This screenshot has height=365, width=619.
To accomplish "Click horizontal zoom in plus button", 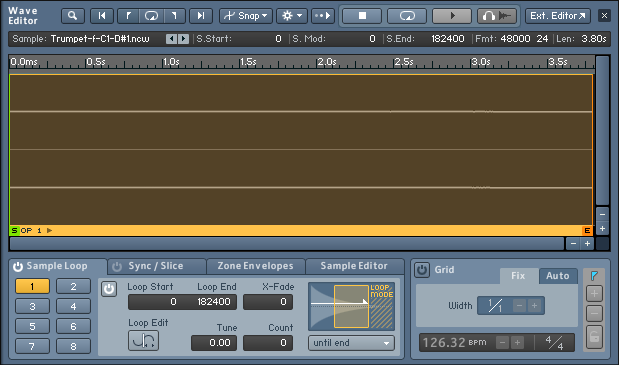I will point(587,243).
